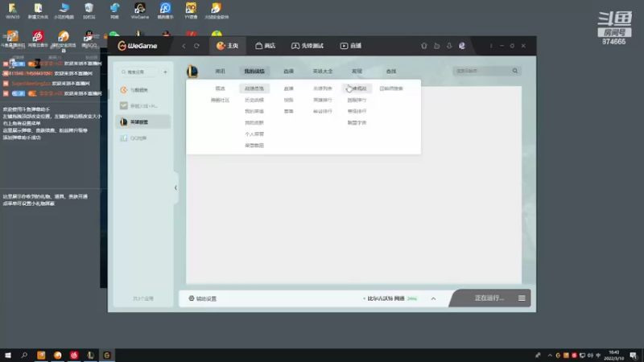This screenshot has height=362, width=644.
Task: Open the 腾讯QQ desktop shortcut
Action: coord(89,39)
